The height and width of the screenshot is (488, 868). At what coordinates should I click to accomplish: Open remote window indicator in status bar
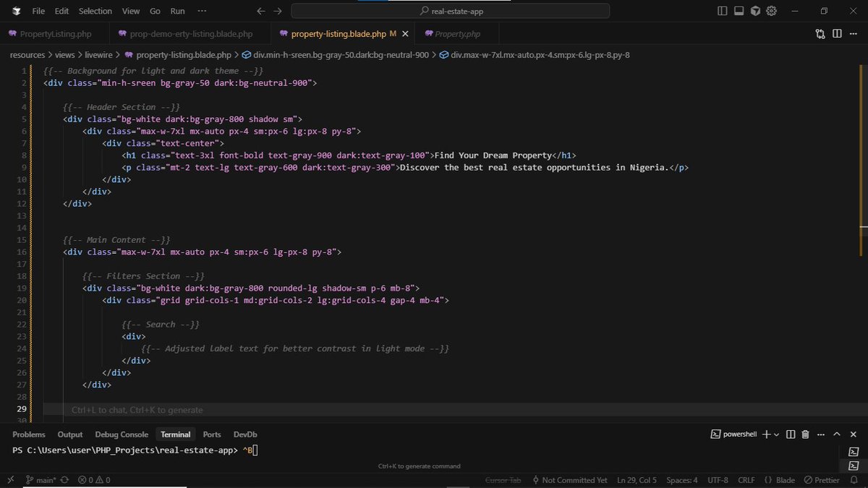10,480
